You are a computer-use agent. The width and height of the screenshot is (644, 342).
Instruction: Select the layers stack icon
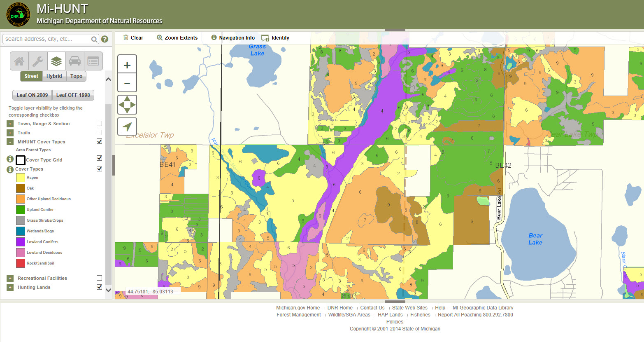click(56, 61)
